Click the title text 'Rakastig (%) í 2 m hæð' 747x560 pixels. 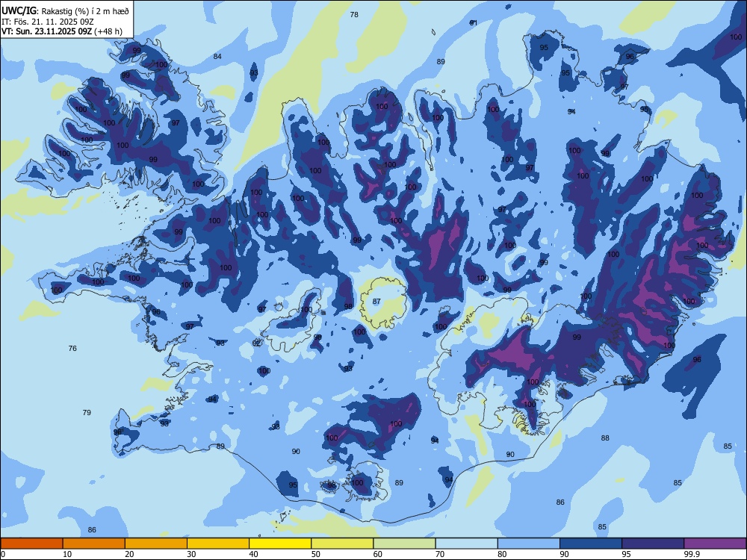click(x=85, y=10)
